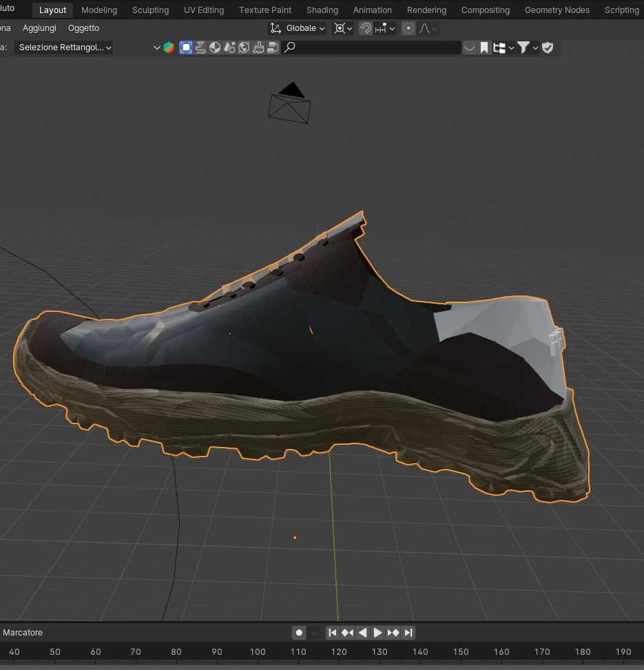Open the Modeling workspace tab
The image size is (644, 670).
click(x=98, y=10)
